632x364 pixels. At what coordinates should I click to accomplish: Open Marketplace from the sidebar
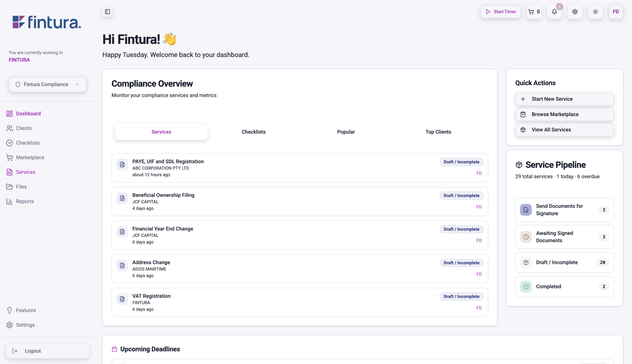tap(30, 157)
